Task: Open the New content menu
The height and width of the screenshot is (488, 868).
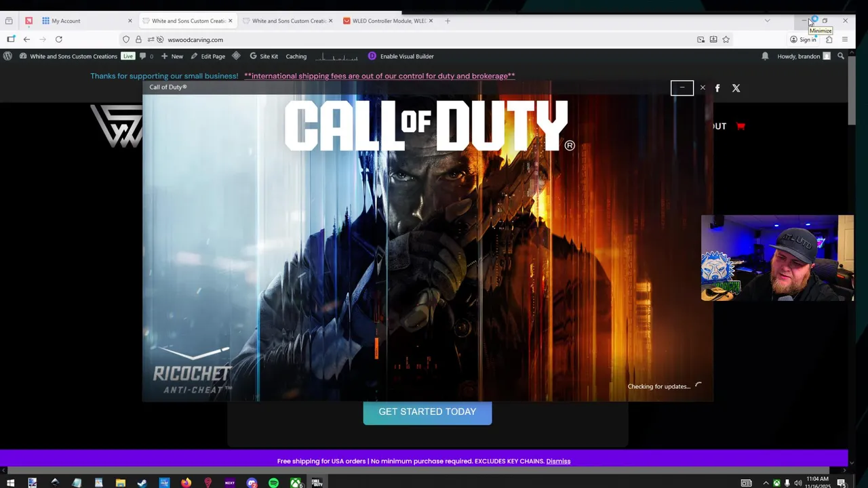Action: pyautogui.click(x=172, y=56)
